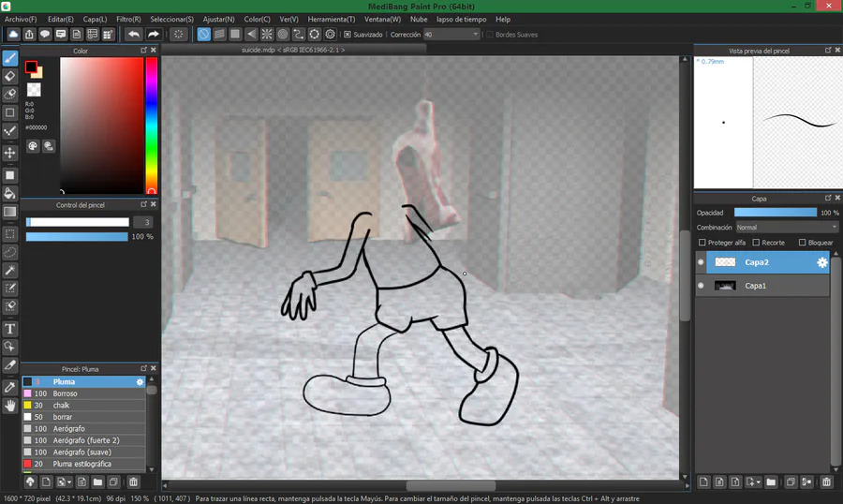The width and height of the screenshot is (843, 504).
Task: Open Pluma brush settings gear
Action: (x=140, y=382)
